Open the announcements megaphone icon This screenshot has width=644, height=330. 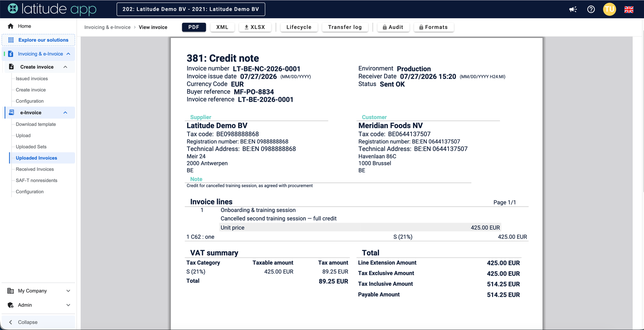tap(573, 9)
